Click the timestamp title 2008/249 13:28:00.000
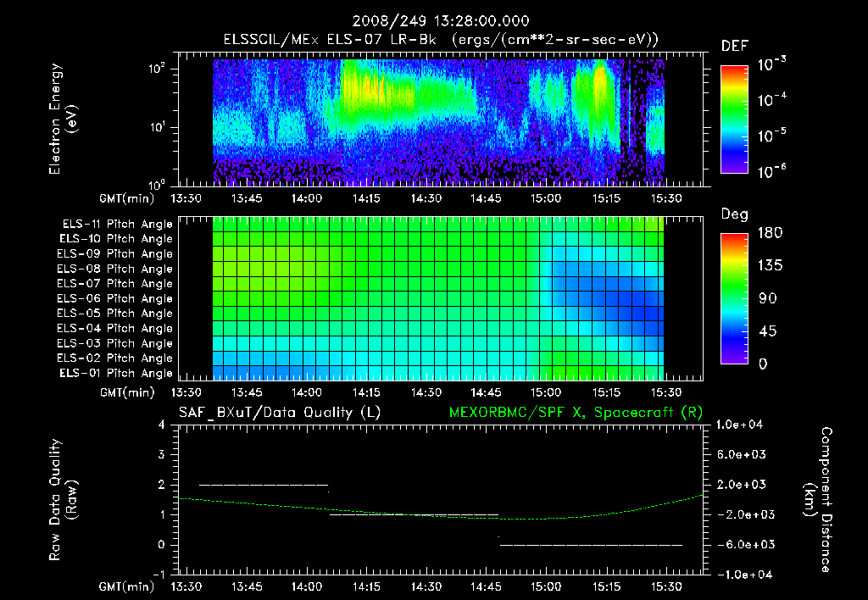This screenshot has height=600, width=868. (x=441, y=21)
